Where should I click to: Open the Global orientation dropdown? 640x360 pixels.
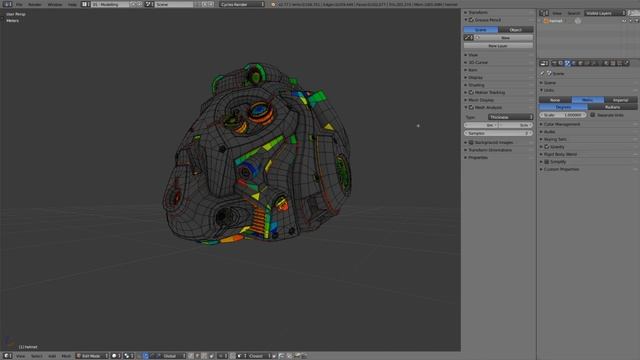pyautogui.click(x=174, y=356)
